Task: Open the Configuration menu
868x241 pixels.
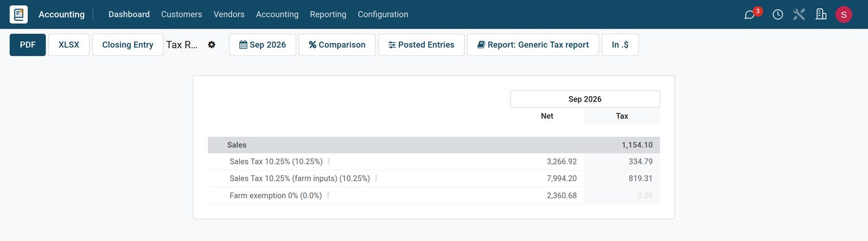Action: [383, 14]
